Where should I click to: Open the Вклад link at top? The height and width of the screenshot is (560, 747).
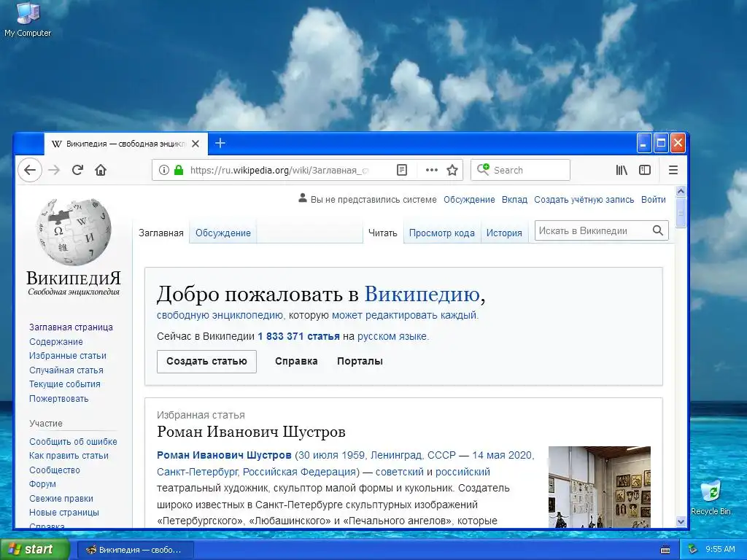click(514, 200)
